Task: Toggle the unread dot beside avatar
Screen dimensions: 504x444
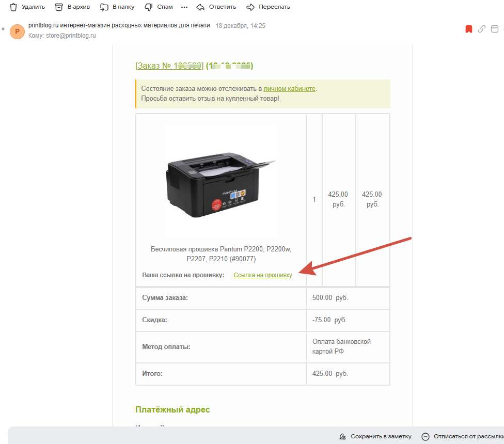Action: tap(3, 28)
